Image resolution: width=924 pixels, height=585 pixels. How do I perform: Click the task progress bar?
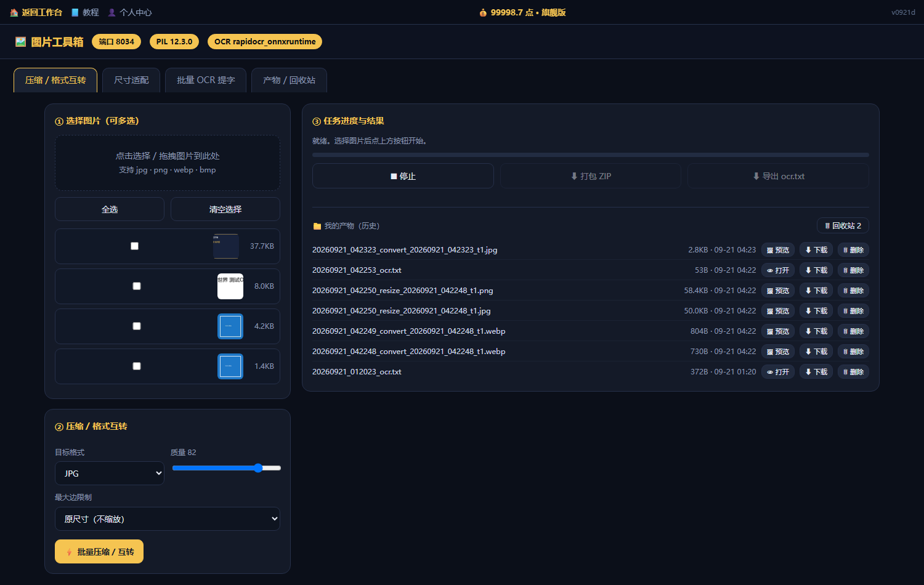pyautogui.click(x=591, y=155)
